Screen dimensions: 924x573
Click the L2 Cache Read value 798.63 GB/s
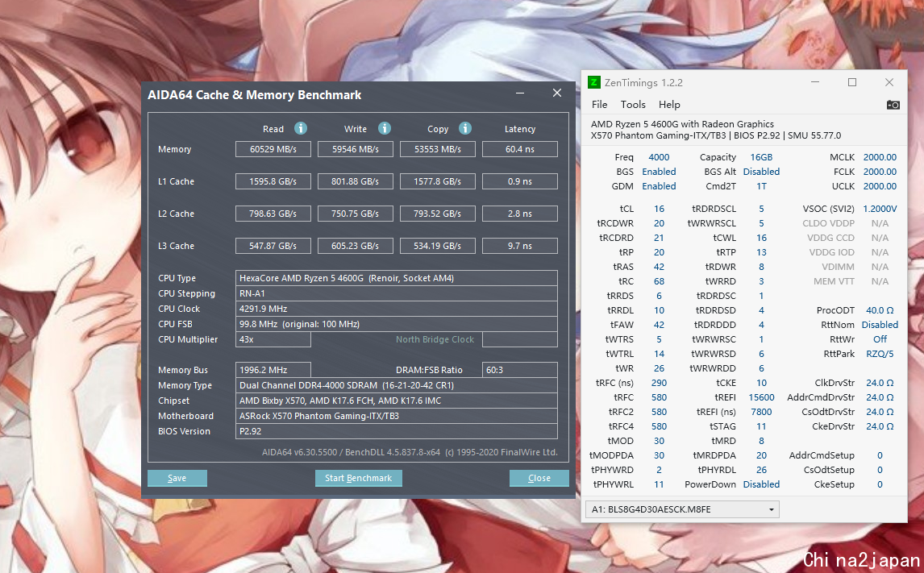click(273, 214)
